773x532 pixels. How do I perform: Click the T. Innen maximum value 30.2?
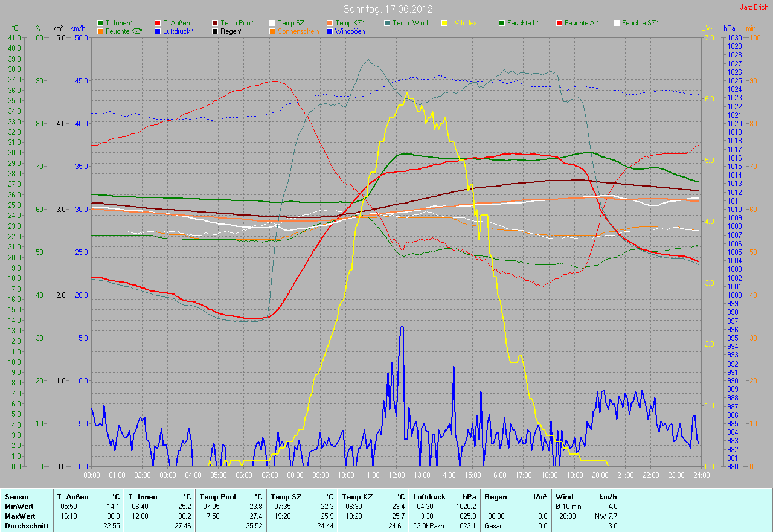[x=185, y=516]
